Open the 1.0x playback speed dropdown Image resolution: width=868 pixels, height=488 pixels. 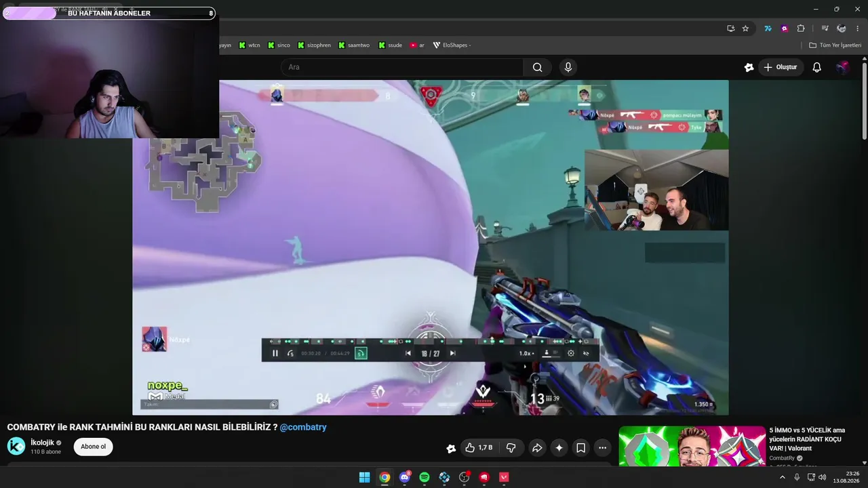[x=526, y=353]
